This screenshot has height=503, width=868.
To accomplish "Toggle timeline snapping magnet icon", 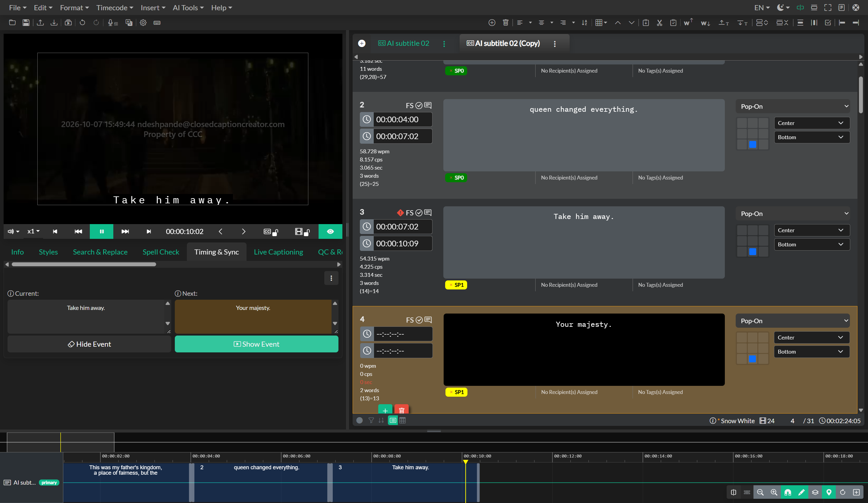I will pyautogui.click(x=788, y=492).
